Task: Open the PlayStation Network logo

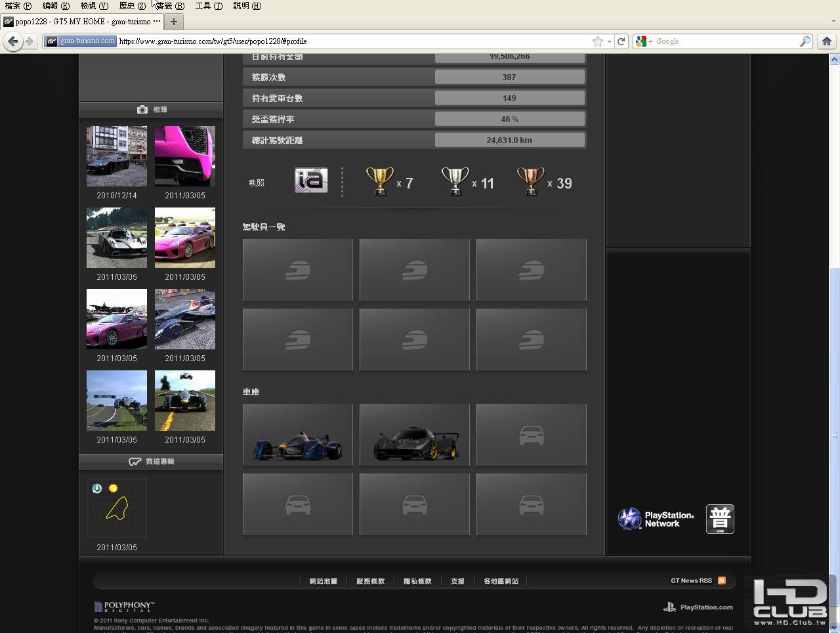Action: pos(656,519)
